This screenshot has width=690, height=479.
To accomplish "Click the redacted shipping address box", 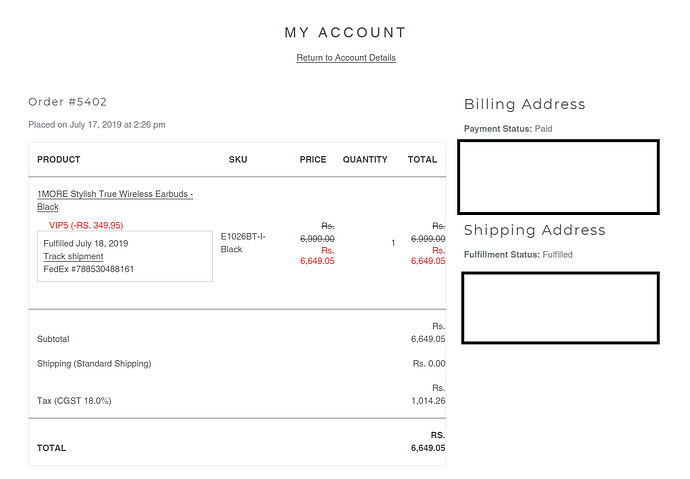I will pos(561,307).
